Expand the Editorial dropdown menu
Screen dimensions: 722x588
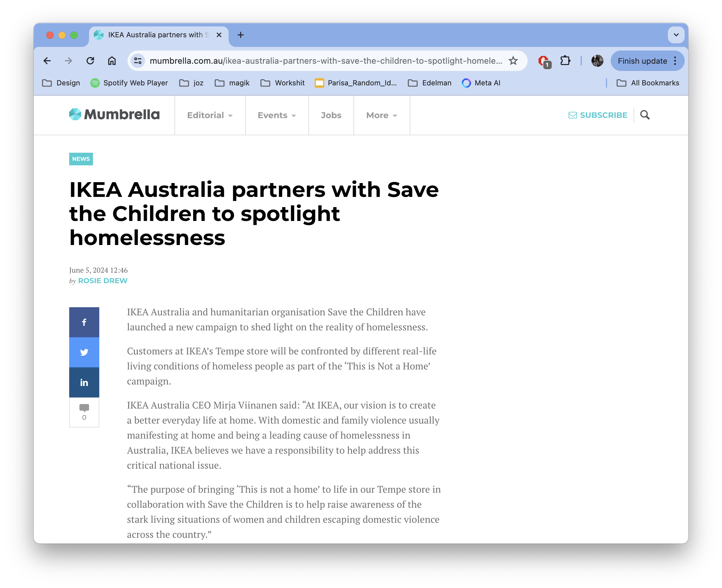(x=210, y=115)
